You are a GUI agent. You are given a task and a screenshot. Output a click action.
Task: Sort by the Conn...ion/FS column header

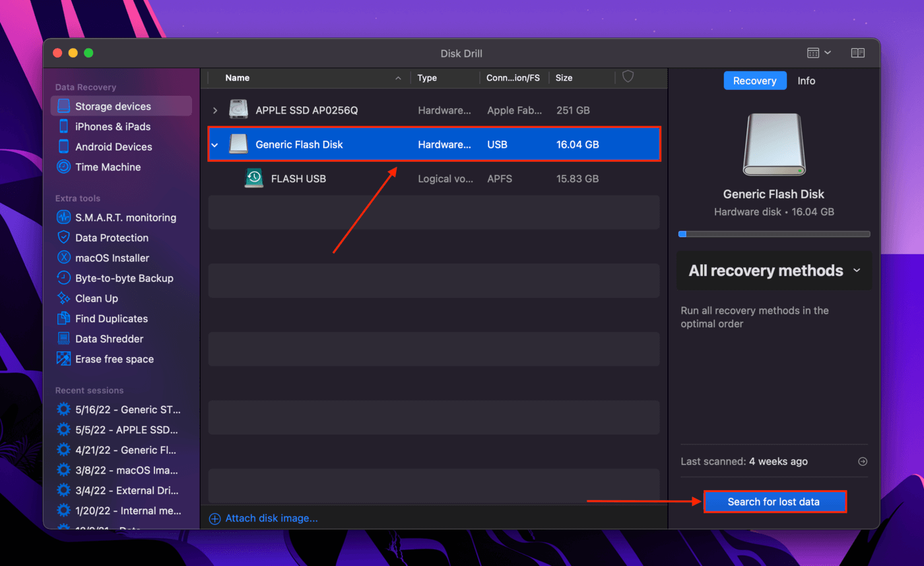[513, 78]
